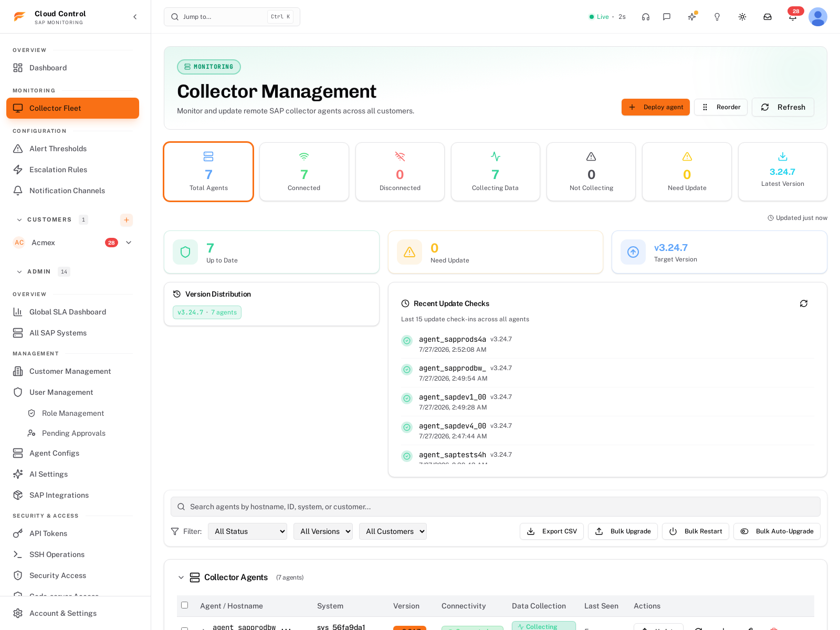840x630 pixels.
Task: Open Security Access page
Action: [72, 575]
